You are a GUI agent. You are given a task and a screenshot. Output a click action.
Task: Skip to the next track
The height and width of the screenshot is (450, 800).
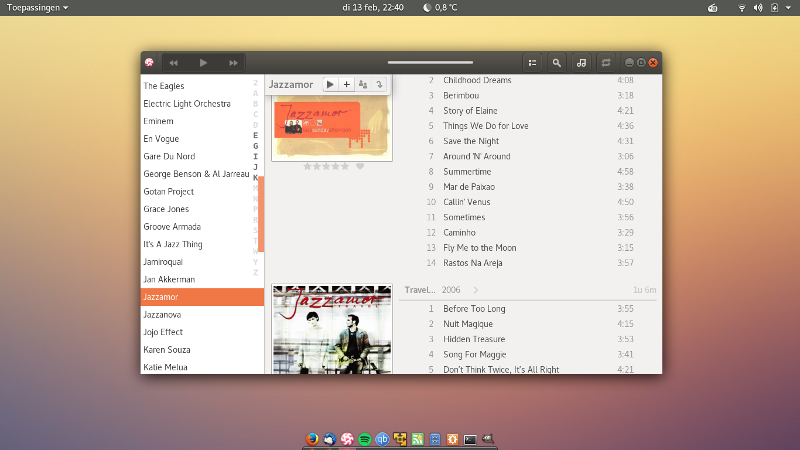pyautogui.click(x=233, y=63)
